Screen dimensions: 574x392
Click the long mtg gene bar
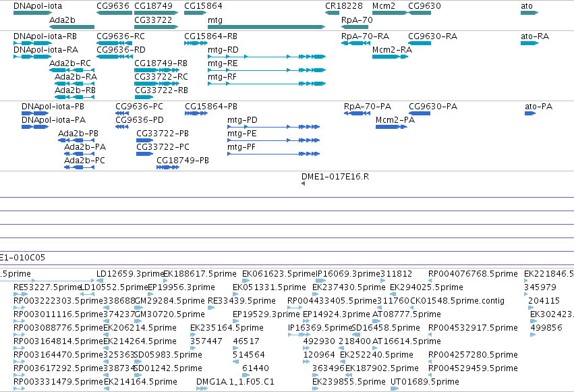coord(266,27)
